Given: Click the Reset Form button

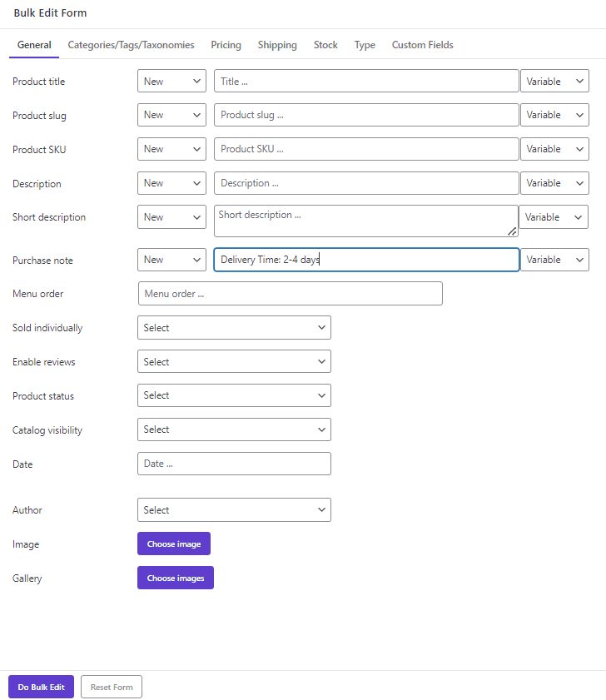Looking at the screenshot, I should [x=111, y=687].
